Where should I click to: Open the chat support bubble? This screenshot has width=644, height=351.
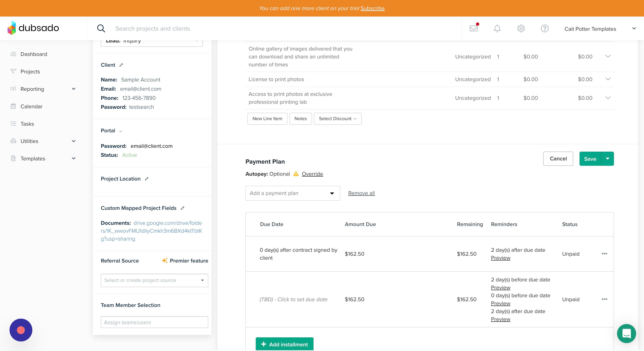coord(626,334)
